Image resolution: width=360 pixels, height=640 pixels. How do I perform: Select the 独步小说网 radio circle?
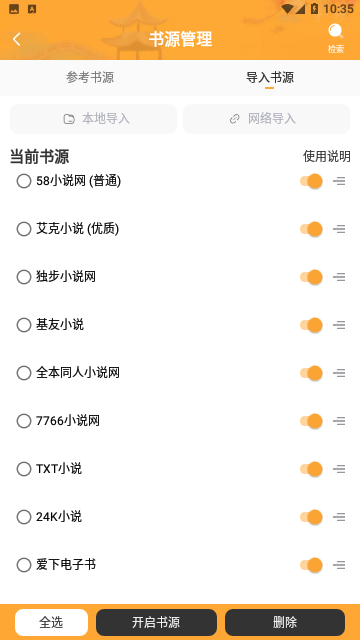pyautogui.click(x=24, y=277)
